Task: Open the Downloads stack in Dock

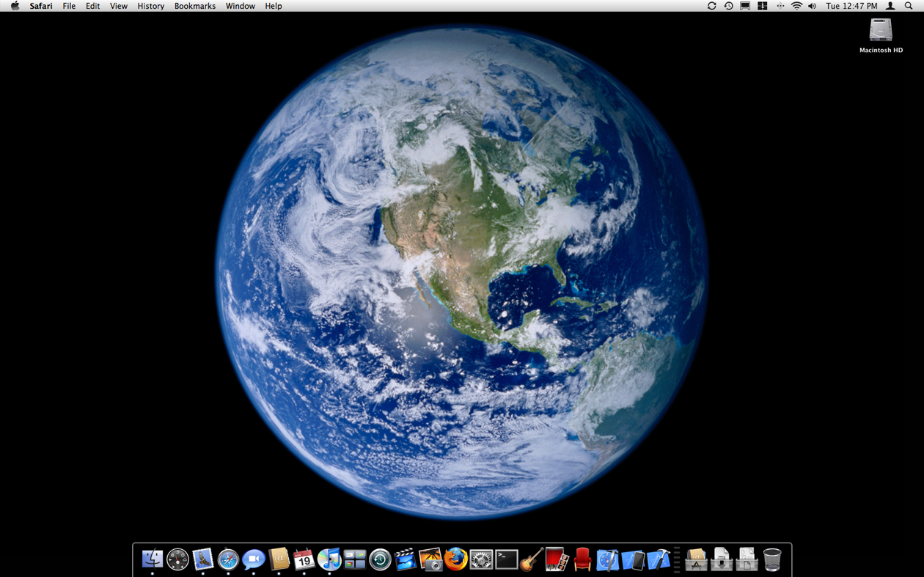Action: point(722,559)
